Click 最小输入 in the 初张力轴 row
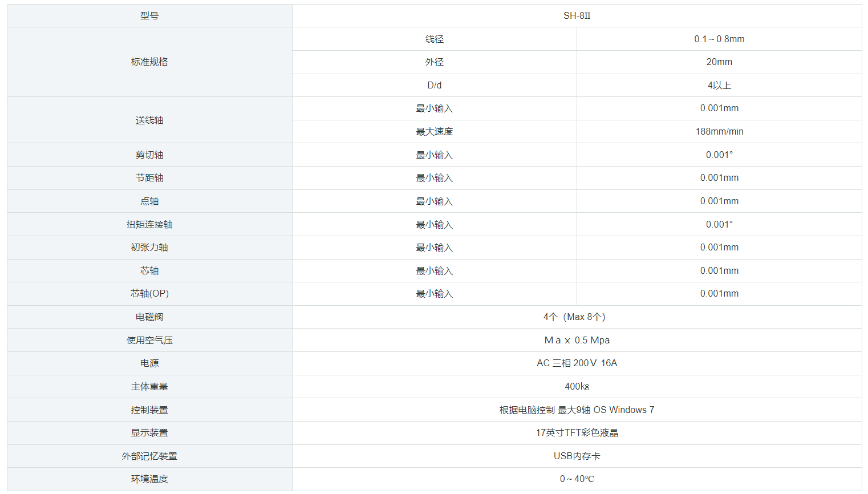This screenshot has width=868, height=494. pyautogui.click(x=434, y=248)
